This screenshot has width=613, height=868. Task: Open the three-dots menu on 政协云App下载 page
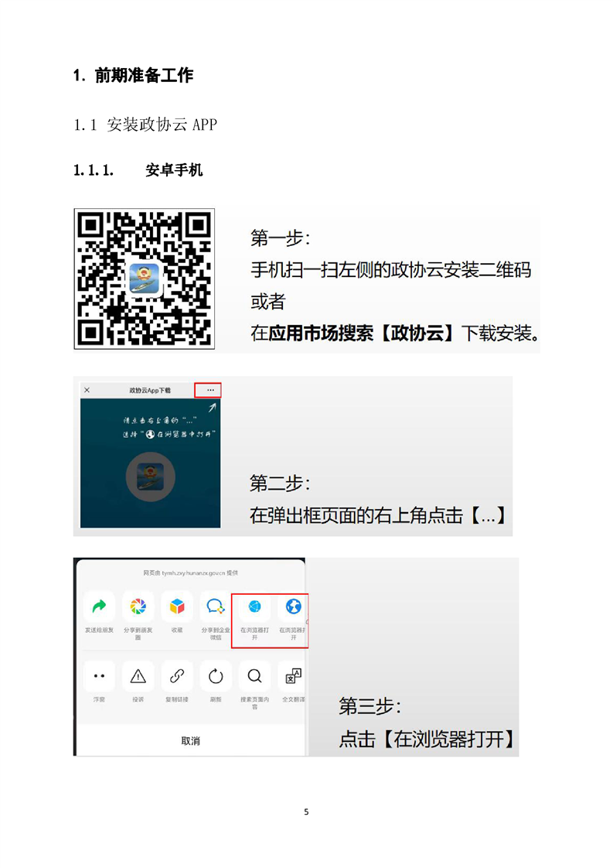tap(210, 390)
